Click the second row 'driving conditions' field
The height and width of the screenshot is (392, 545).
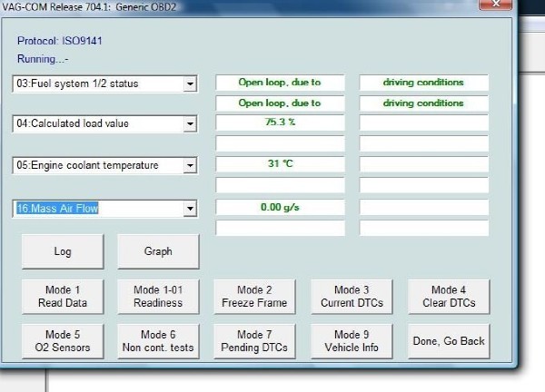[x=423, y=103]
